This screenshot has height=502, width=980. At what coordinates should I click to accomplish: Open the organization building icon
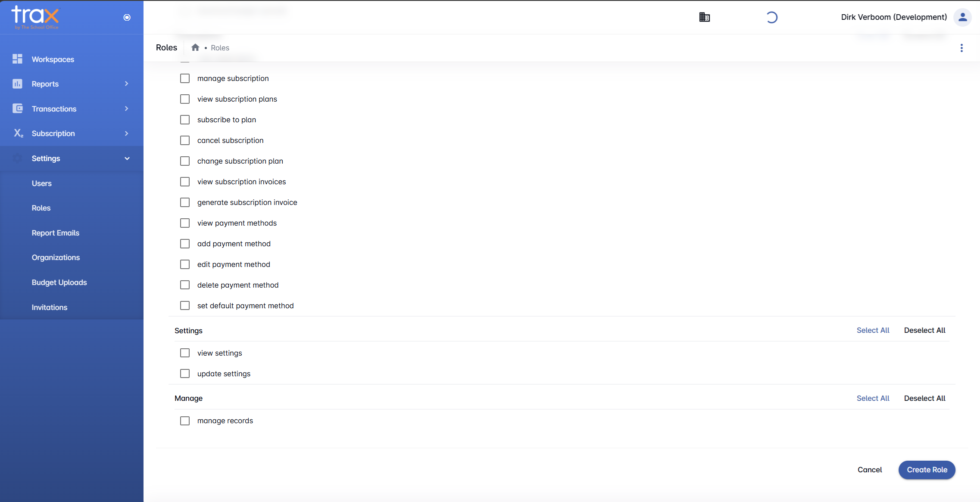704,17
